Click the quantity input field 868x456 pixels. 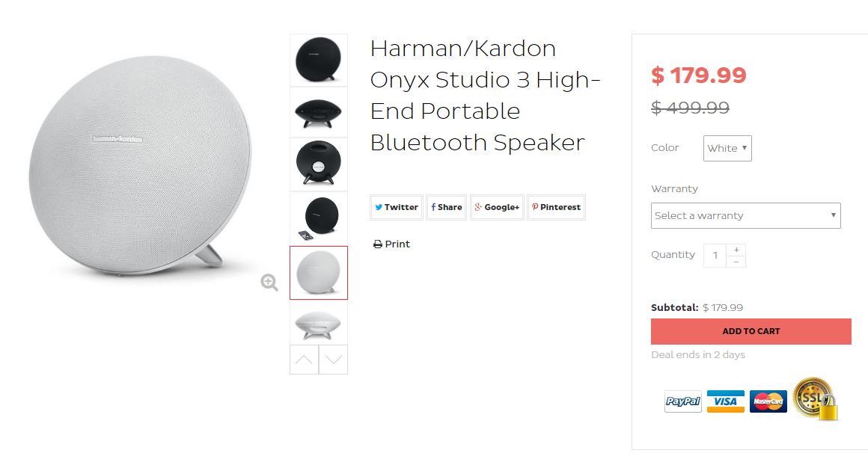click(x=715, y=256)
